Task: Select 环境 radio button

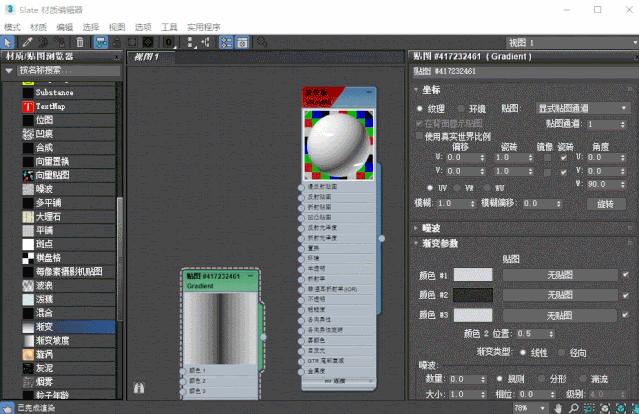Action: 461,109
